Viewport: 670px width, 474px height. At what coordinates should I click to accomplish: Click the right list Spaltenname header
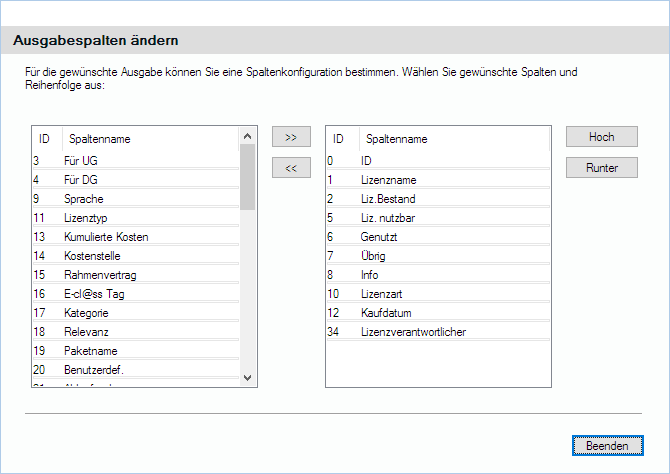point(454,139)
